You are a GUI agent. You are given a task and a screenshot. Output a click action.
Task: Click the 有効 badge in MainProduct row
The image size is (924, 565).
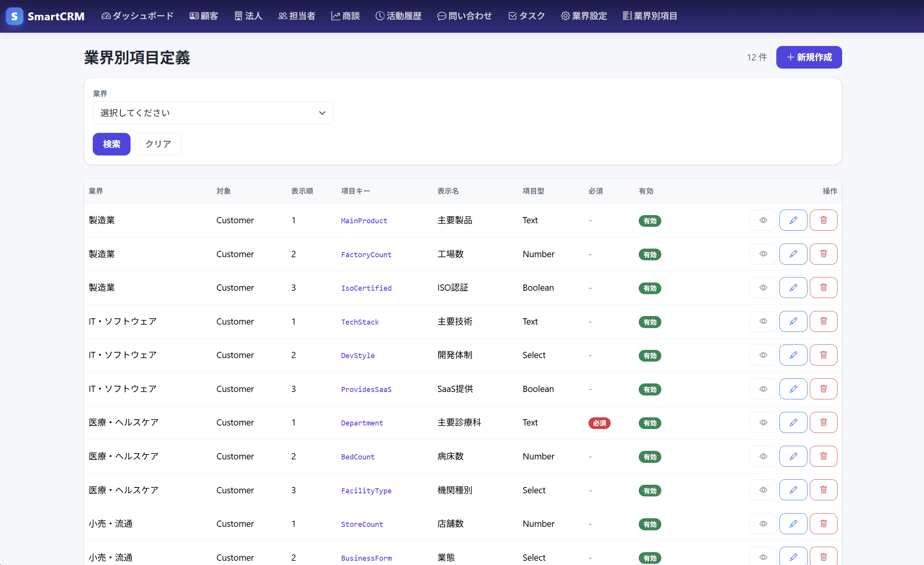pyautogui.click(x=650, y=221)
